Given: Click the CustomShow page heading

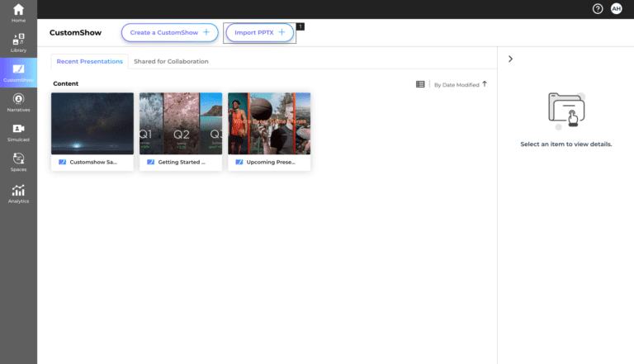Looking at the screenshot, I should 76,33.
